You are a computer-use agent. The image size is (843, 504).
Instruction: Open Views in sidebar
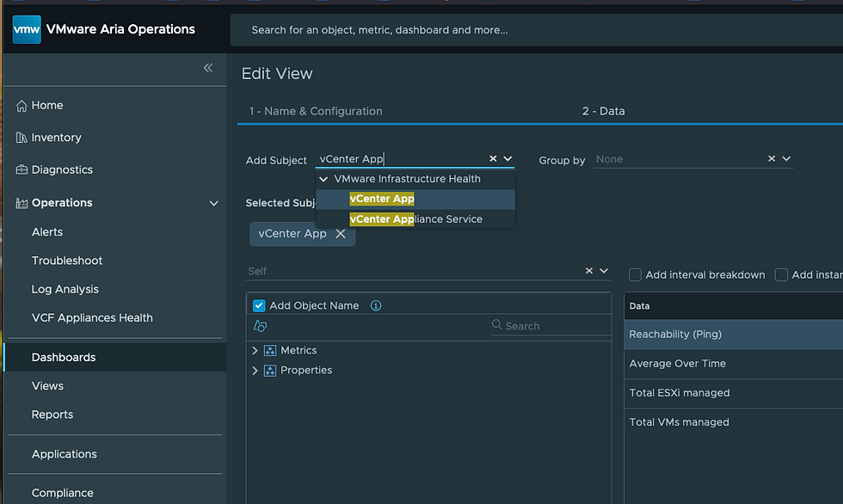pos(47,386)
